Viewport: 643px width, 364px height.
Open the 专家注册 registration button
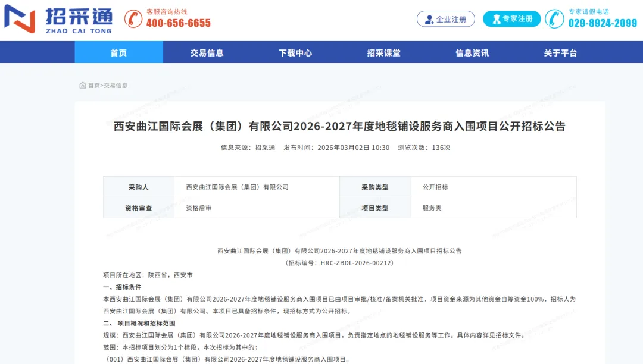pyautogui.click(x=512, y=19)
